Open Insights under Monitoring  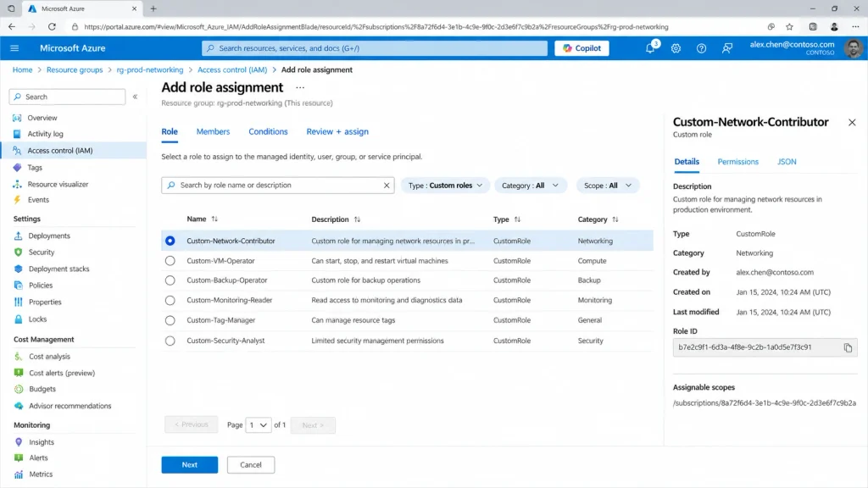tap(42, 442)
